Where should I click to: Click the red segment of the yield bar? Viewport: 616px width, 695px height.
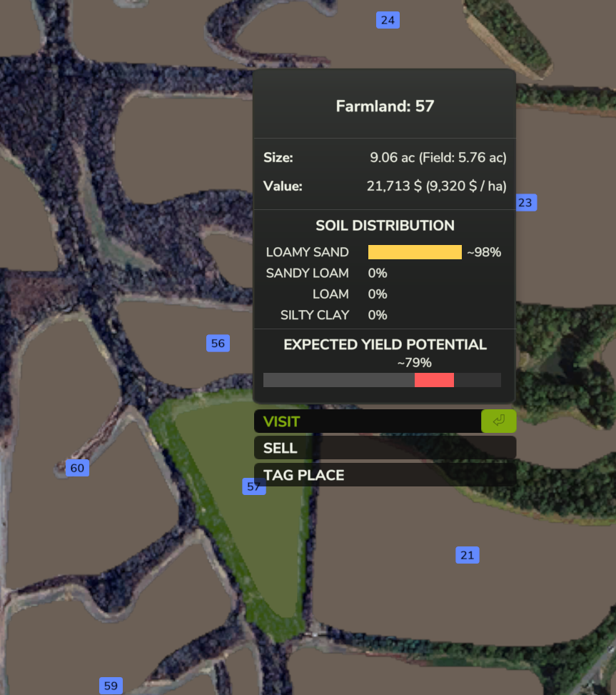tap(434, 380)
